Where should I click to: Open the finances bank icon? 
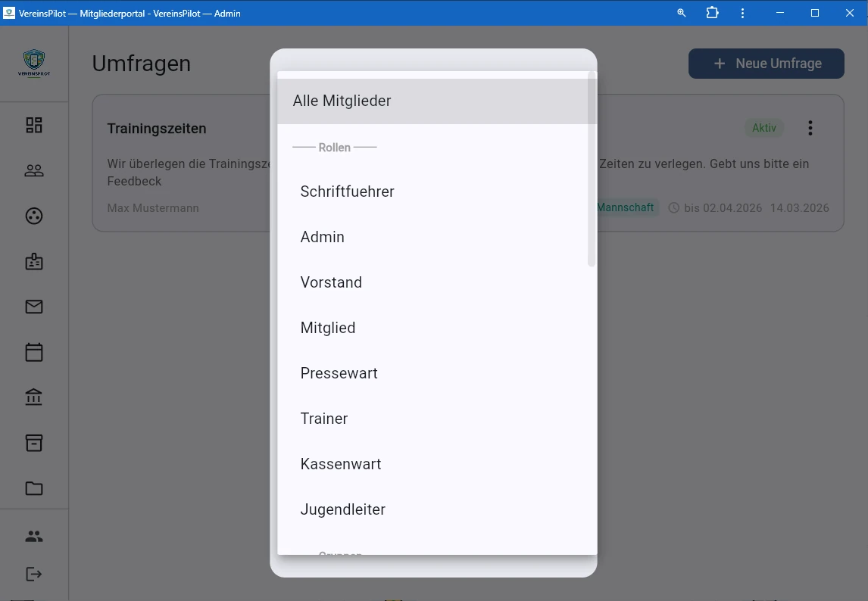point(33,397)
